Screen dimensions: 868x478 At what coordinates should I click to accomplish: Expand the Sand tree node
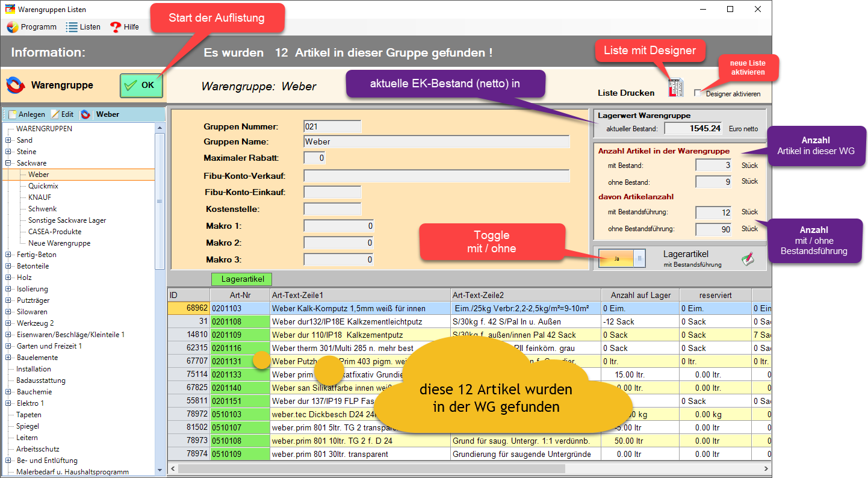8,140
